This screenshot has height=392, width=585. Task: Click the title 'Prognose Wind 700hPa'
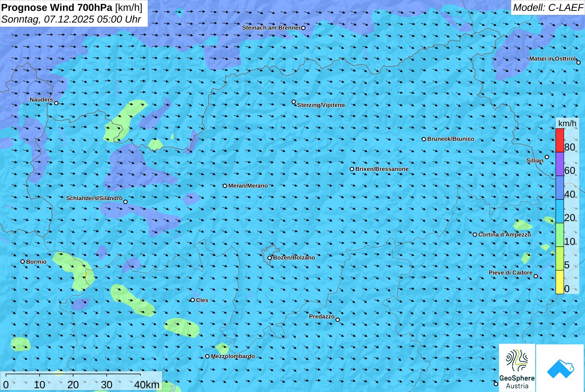(x=57, y=7)
